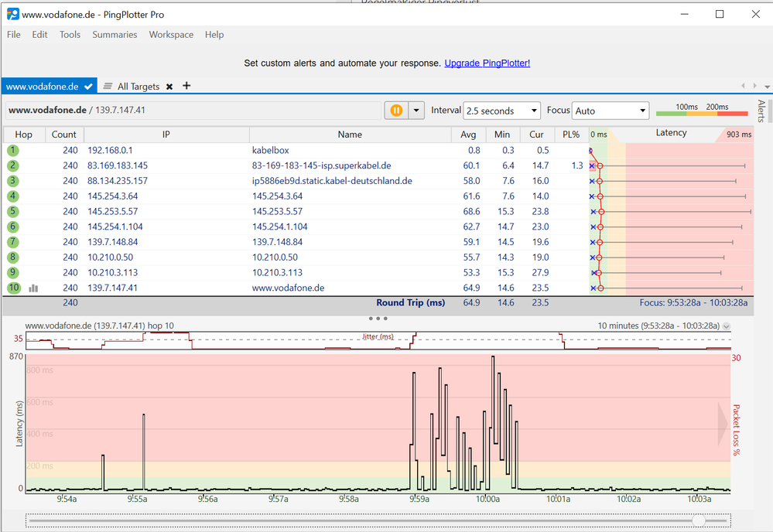
Task: Click the gray arrow at timeline graph right edge
Action: click(x=723, y=424)
